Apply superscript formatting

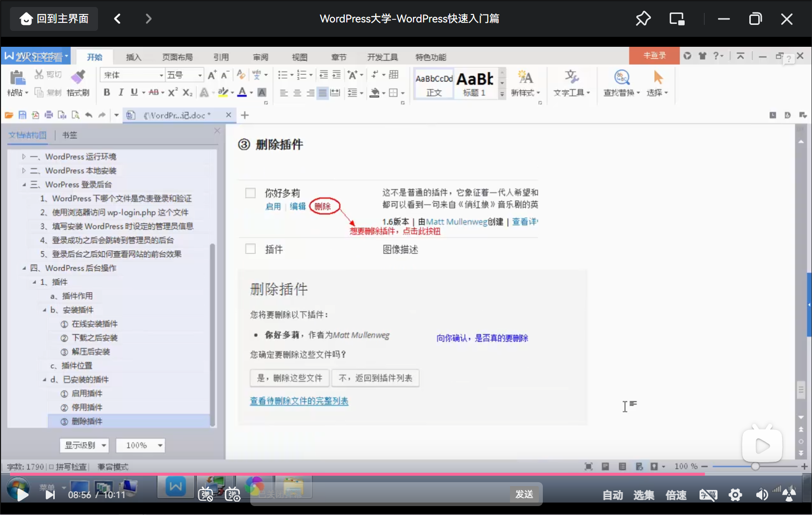(x=173, y=93)
